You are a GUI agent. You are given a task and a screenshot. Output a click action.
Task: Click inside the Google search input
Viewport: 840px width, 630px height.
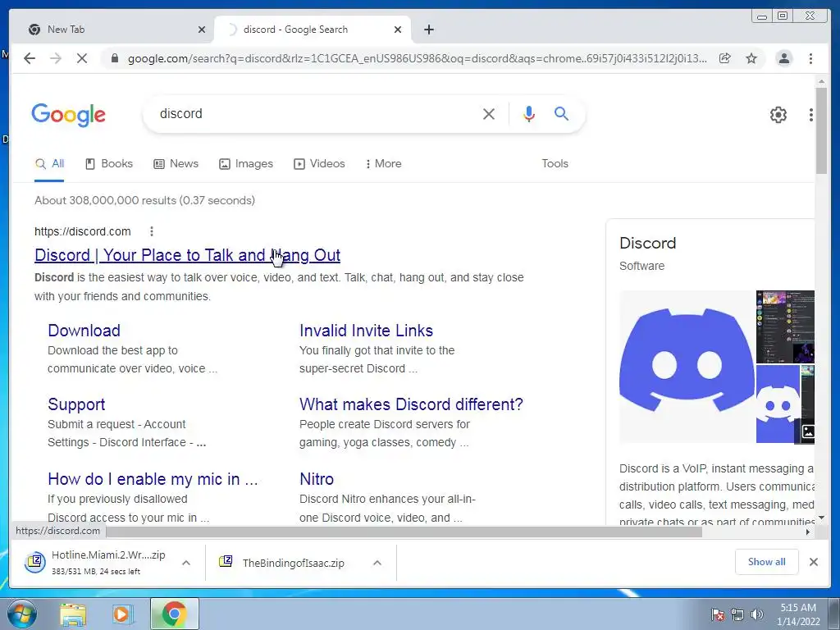pyautogui.click(x=316, y=113)
